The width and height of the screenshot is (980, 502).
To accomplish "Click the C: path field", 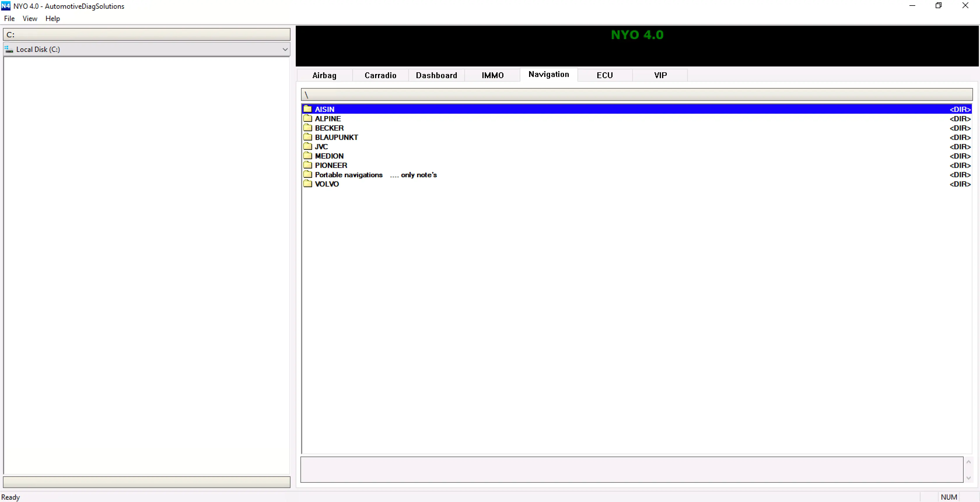I will pyautogui.click(x=146, y=35).
